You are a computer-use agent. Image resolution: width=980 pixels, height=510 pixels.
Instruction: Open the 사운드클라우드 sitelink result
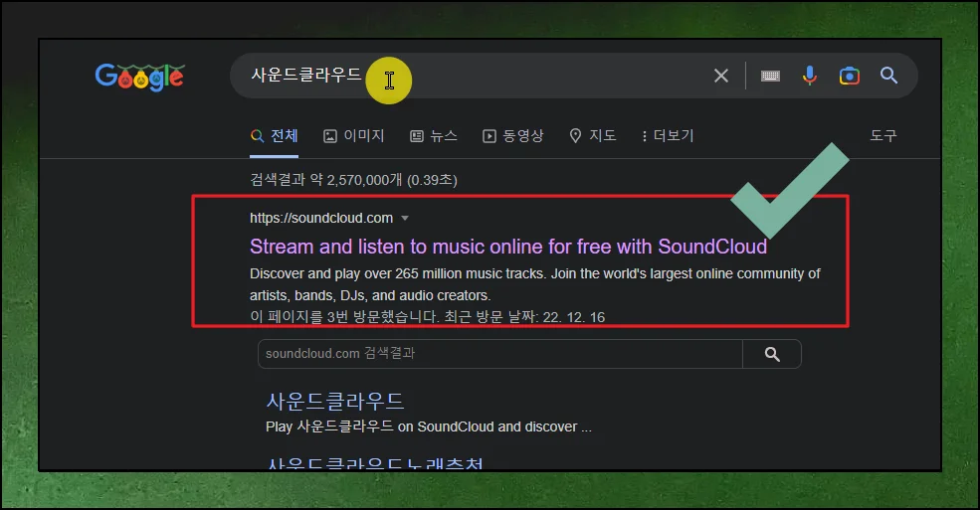pyautogui.click(x=335, y=401)
